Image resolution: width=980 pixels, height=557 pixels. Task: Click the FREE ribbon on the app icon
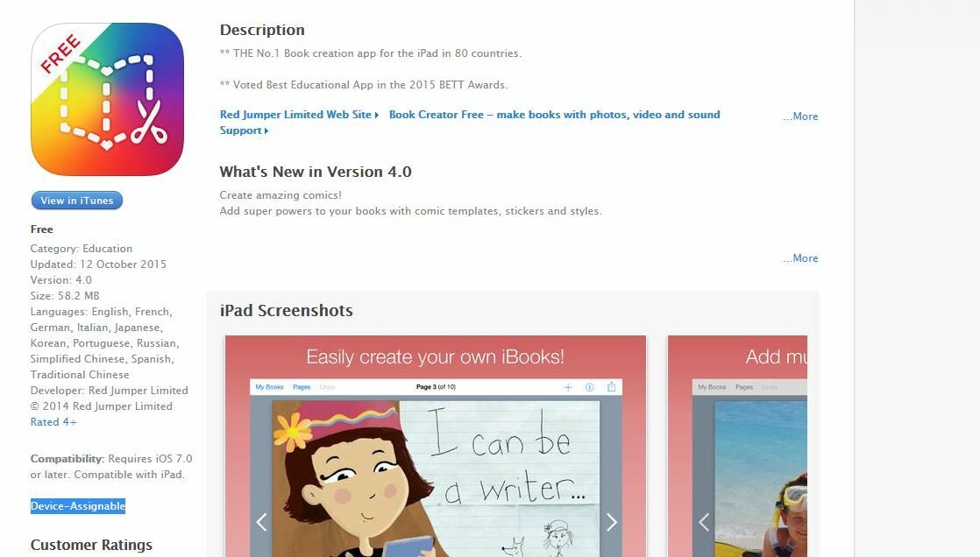(x=60, y=53)
